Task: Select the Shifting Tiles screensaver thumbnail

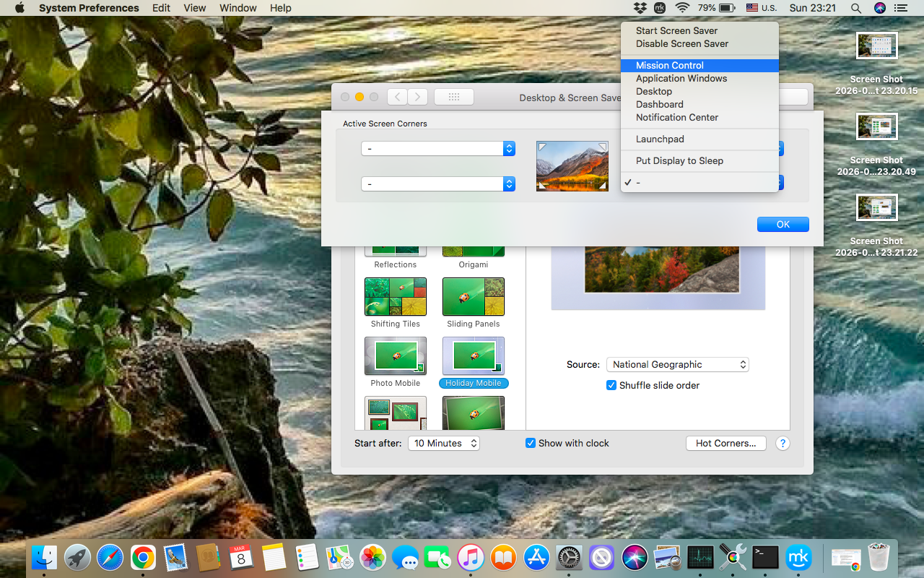Action: point(395,296)
